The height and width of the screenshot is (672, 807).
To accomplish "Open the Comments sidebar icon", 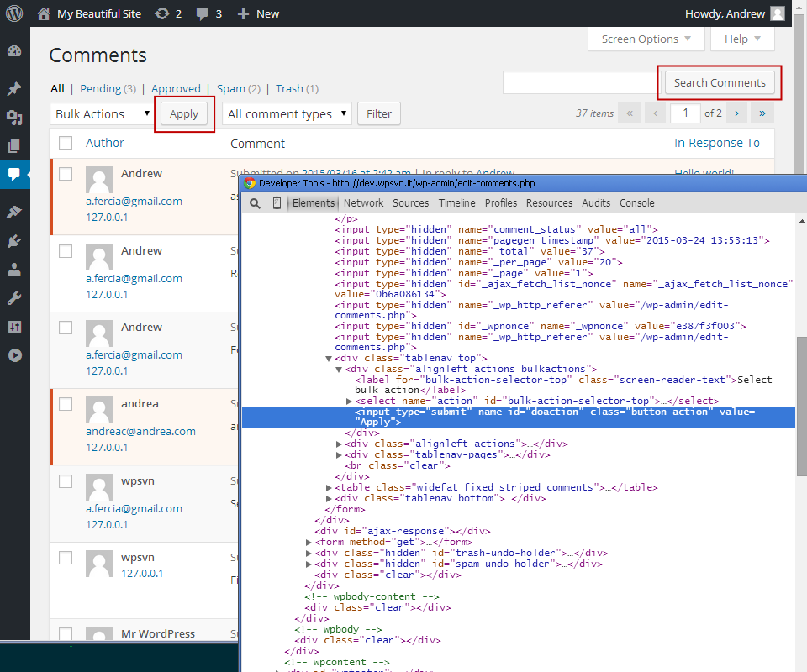I will (x=14, y=174).
